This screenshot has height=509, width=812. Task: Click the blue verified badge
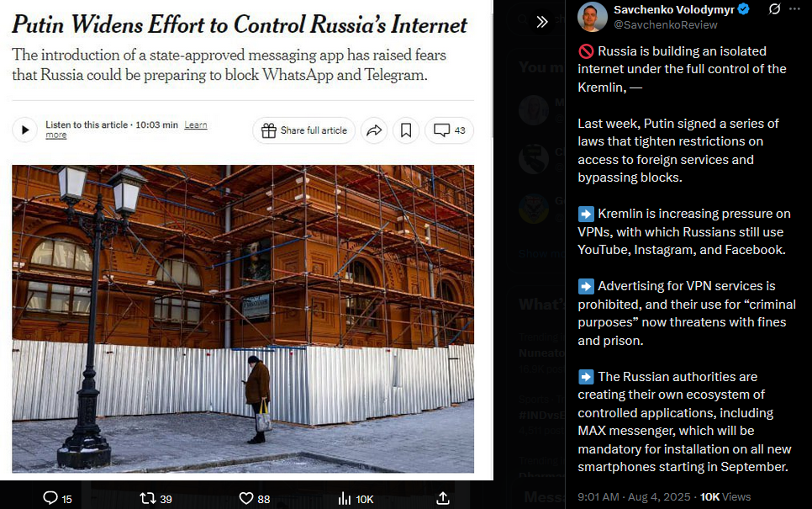(x=744, y=9)
